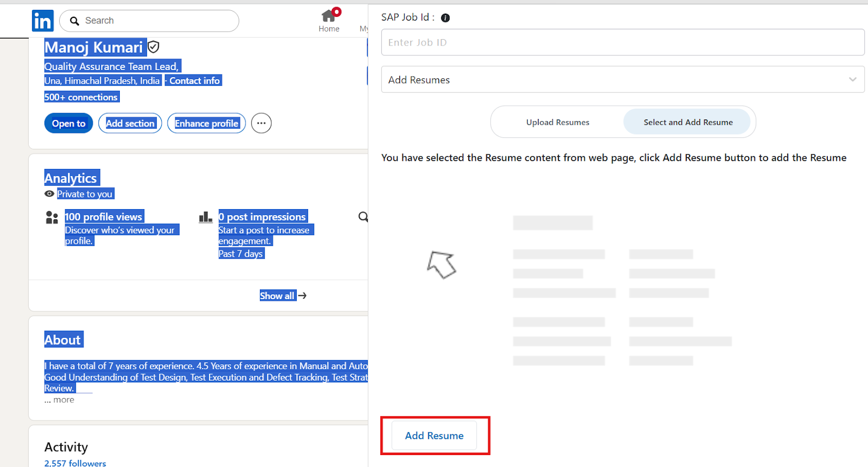Select the Select and Add Resume tab
868x467 pixels.
pos(687,122)
